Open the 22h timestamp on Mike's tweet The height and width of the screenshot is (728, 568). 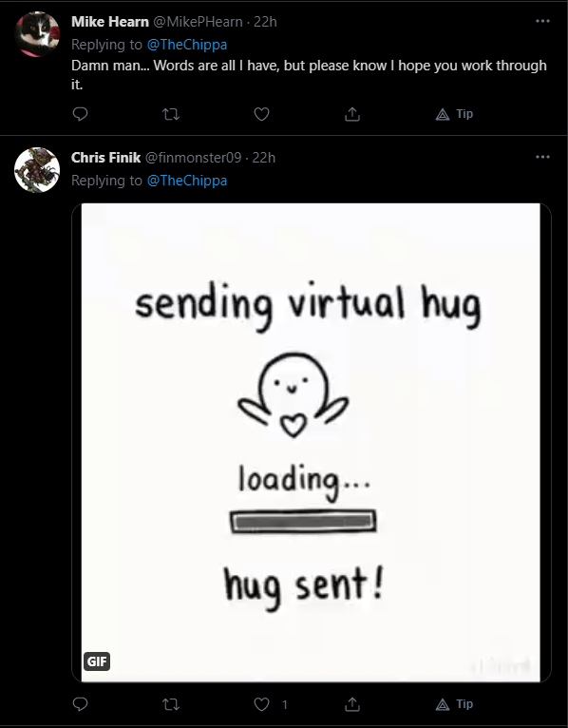(x=265, y=21)
